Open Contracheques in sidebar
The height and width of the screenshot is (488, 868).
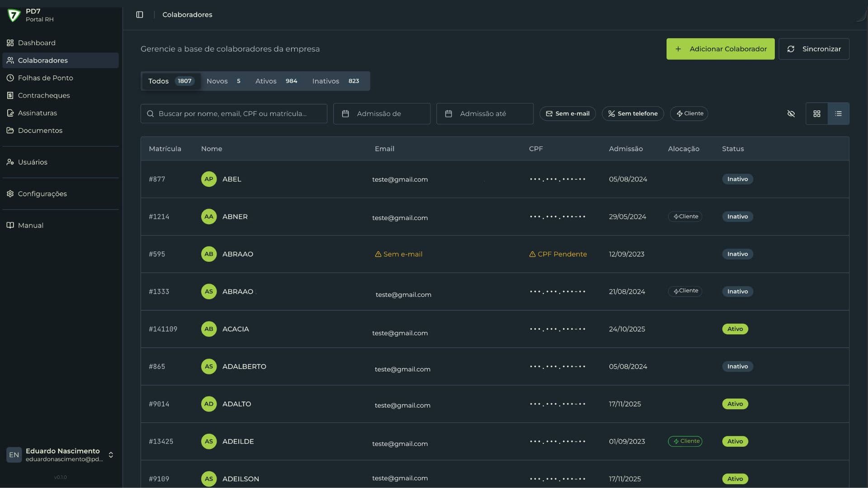[44, 95]
